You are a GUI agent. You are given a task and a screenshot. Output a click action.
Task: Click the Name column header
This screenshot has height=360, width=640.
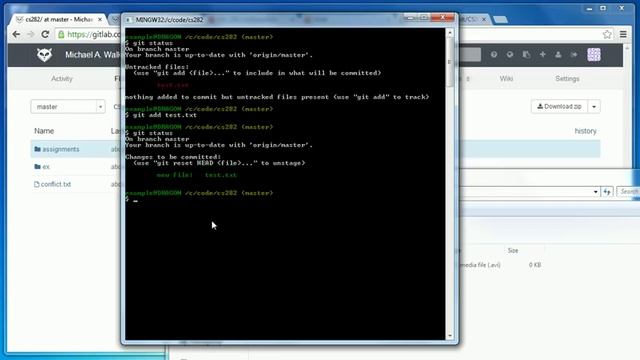(44, 131)
